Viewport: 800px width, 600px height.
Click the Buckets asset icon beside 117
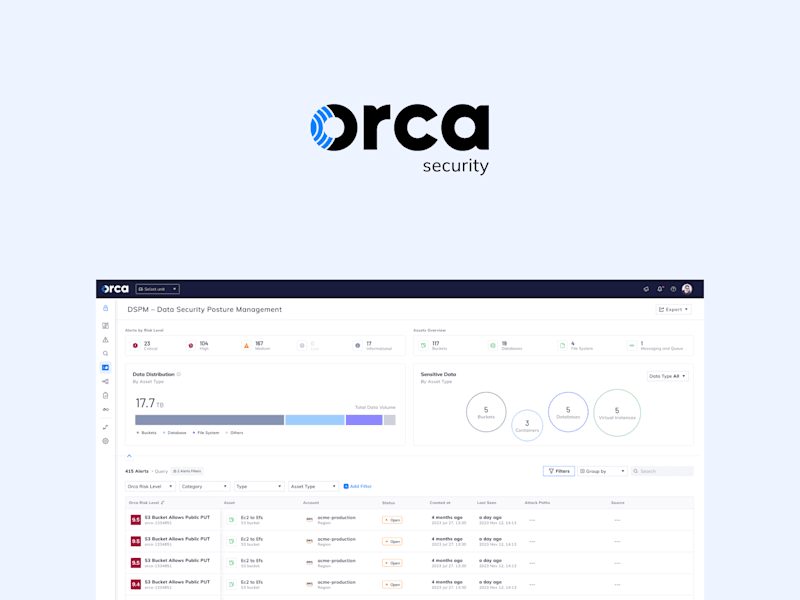[423, 345]
